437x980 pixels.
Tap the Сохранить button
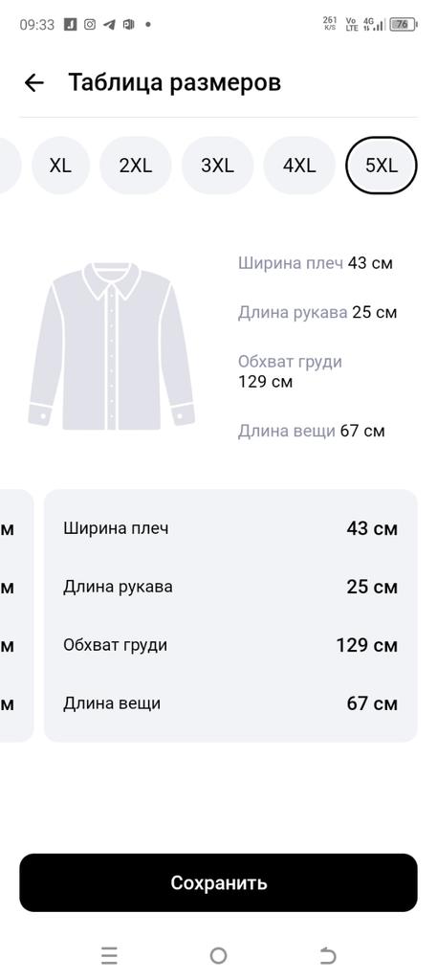pyautogui.click(x=218, y=882)
